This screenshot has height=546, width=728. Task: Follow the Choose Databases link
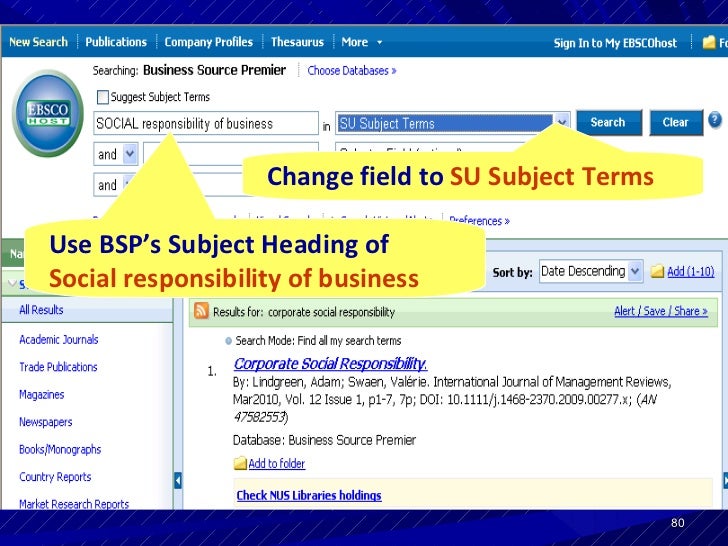point(351,71)
